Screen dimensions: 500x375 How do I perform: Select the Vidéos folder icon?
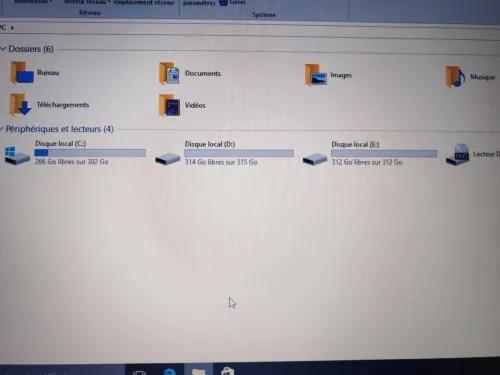tap(169, 106)
